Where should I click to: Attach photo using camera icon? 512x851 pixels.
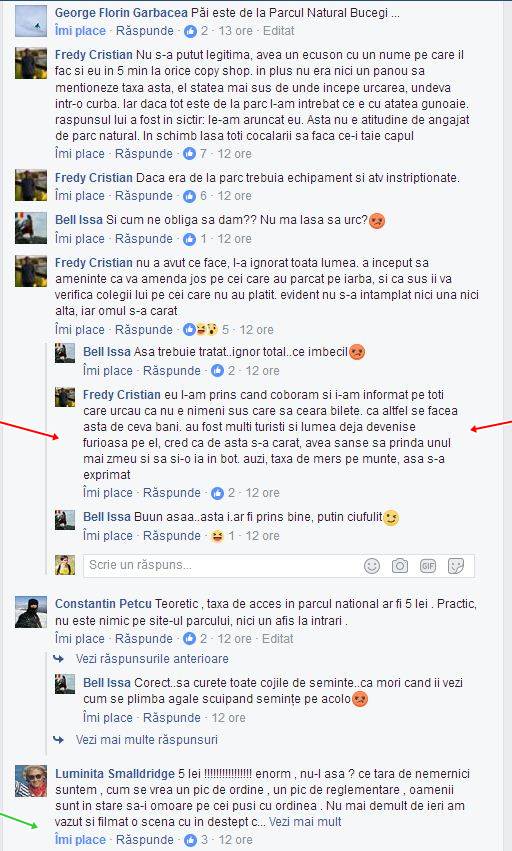point(400,566)
